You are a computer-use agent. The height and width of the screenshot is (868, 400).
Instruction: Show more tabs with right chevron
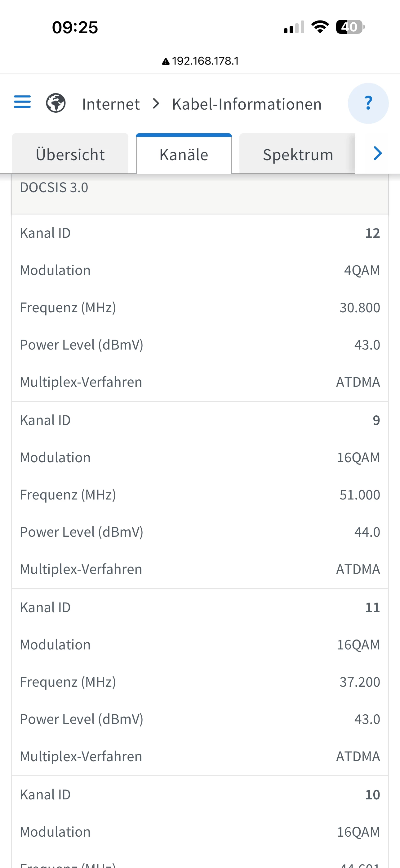coord(378,154)
